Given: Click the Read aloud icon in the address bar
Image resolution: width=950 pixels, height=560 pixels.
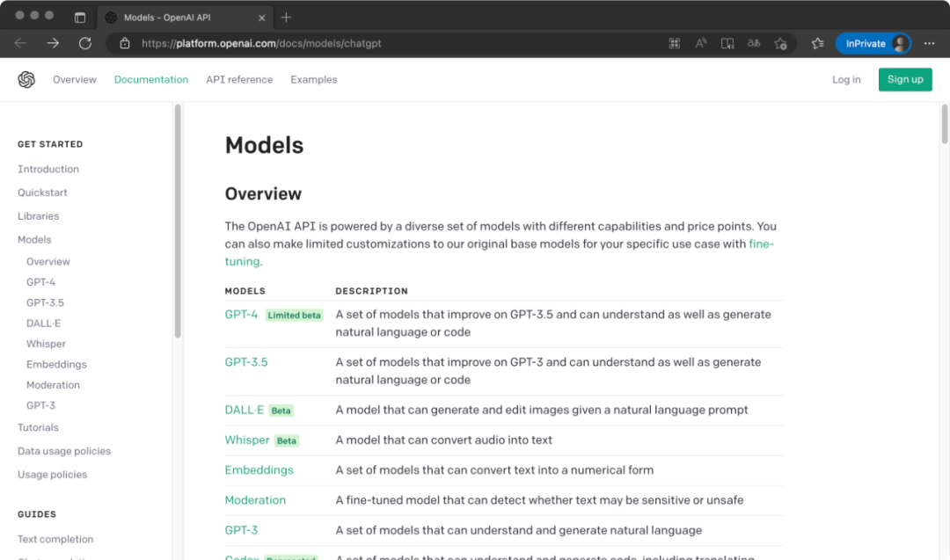Looking at the screenshot, I should coord(701,43).
